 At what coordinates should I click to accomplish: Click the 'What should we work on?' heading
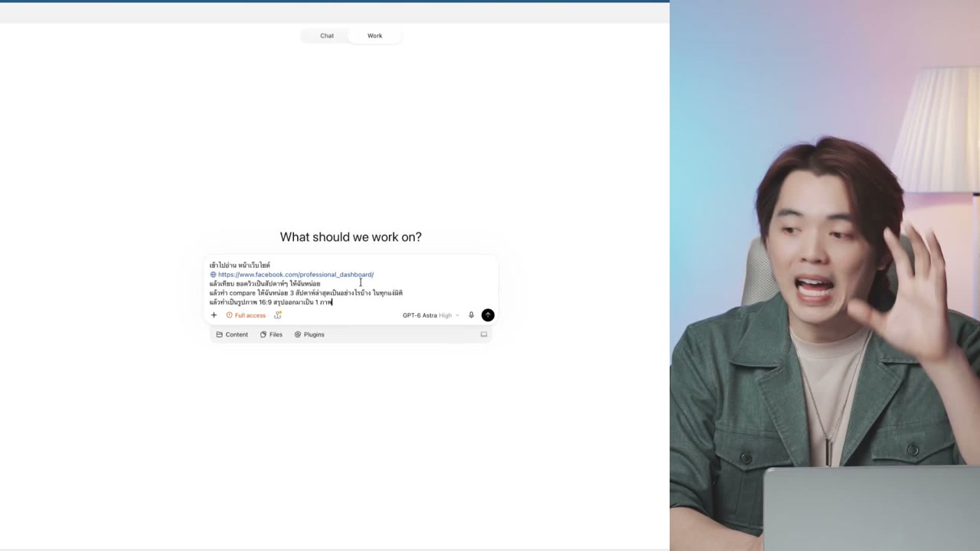[351, 237]
